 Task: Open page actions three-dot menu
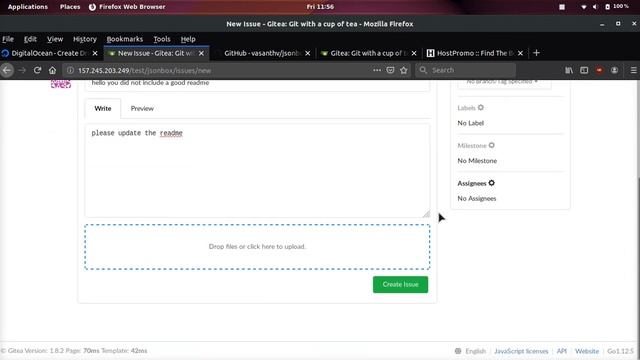pos(377,70)
